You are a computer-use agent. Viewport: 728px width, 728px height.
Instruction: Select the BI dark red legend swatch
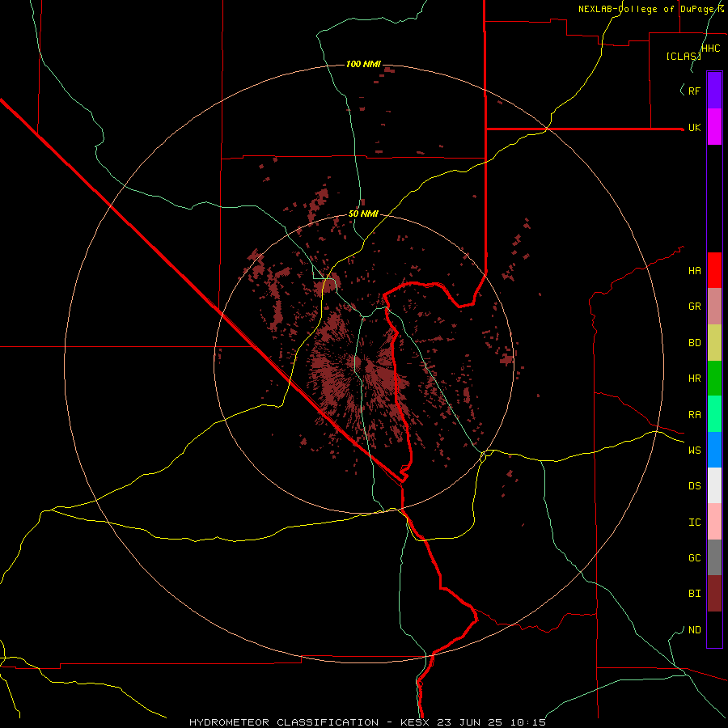[x=714, y=594]
